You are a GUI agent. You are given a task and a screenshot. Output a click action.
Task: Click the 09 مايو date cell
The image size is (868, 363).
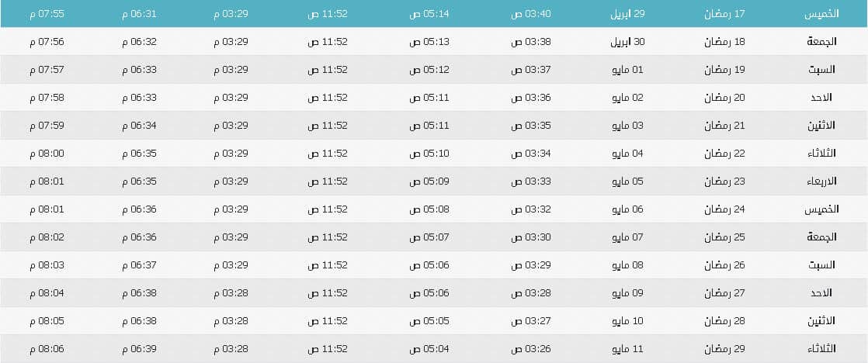click(630, 293)
